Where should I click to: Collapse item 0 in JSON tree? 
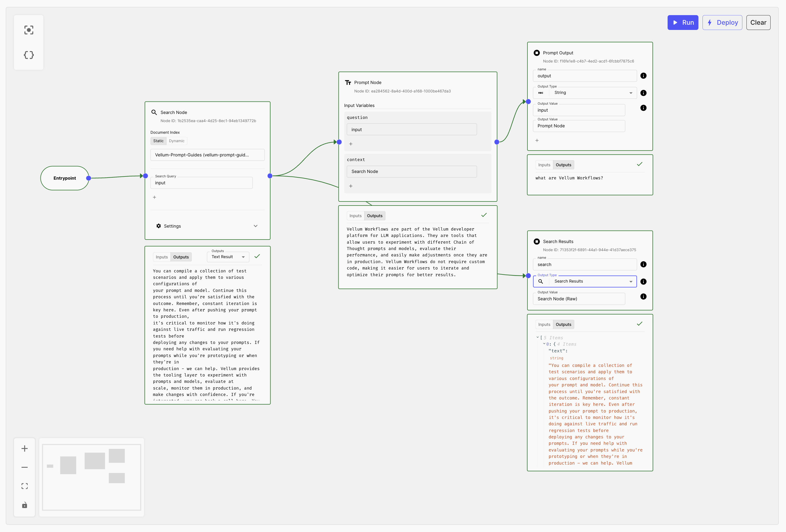544,344
